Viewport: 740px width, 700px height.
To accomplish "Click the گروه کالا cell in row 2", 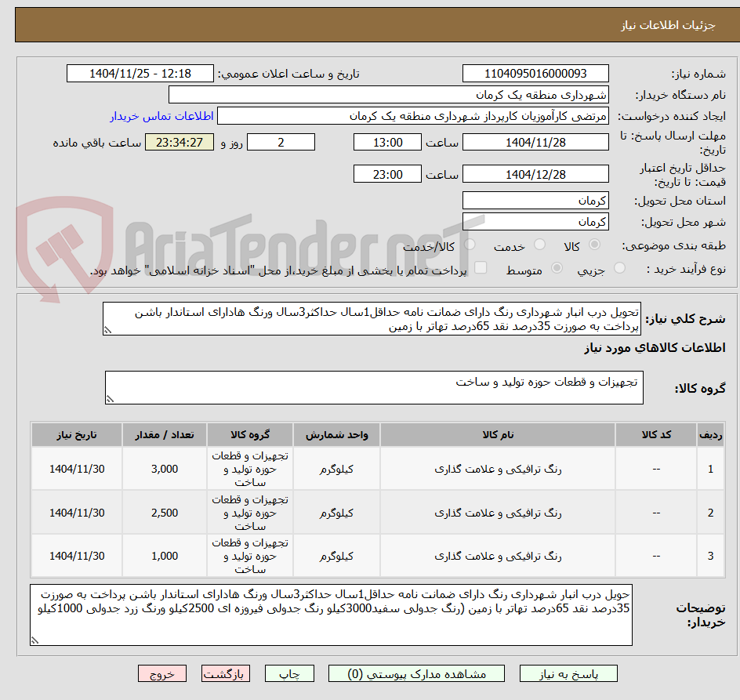I will point(250,513).
